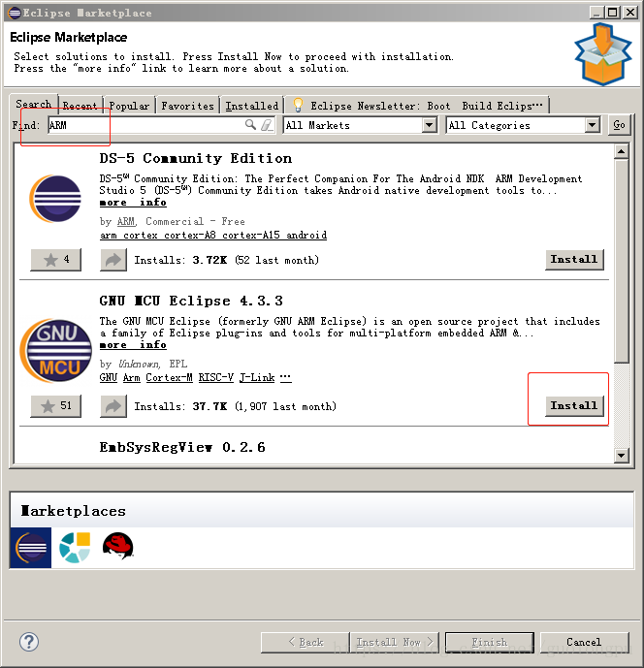Switch to the Favorites tab
The height and width of the screenshot is (668, 644).
click(187, 106)
